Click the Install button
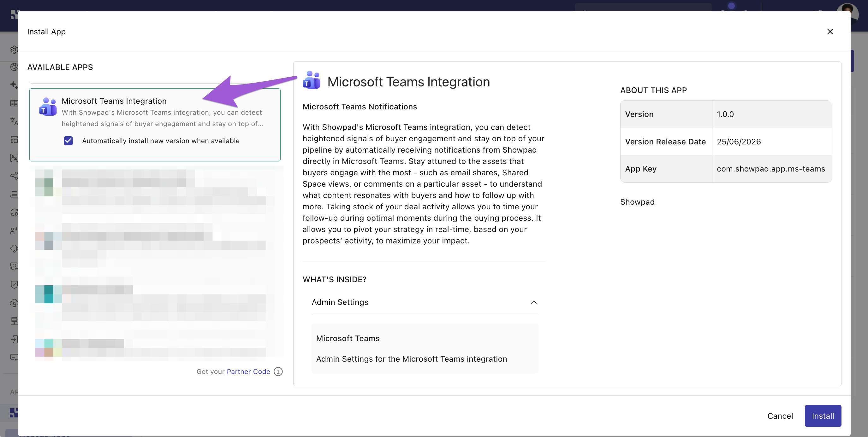This screenshot has width=868, height=437. point(823,416)
